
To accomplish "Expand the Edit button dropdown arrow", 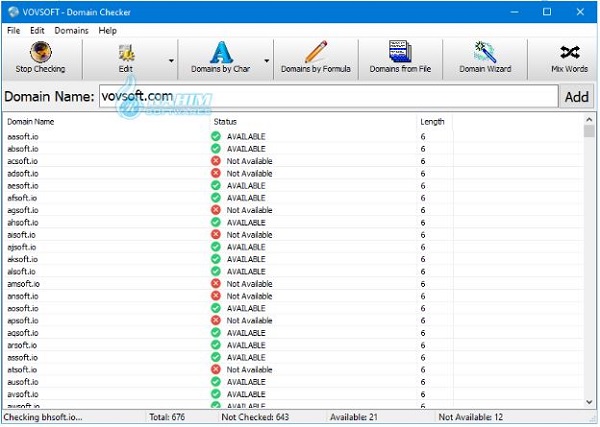I will (171, 60).
